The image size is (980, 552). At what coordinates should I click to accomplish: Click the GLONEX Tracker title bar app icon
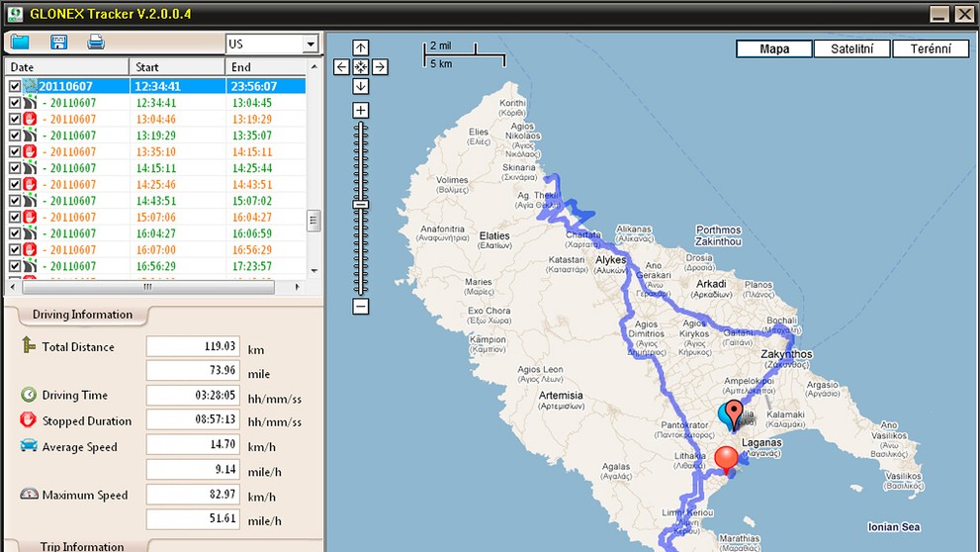(15, 14)
